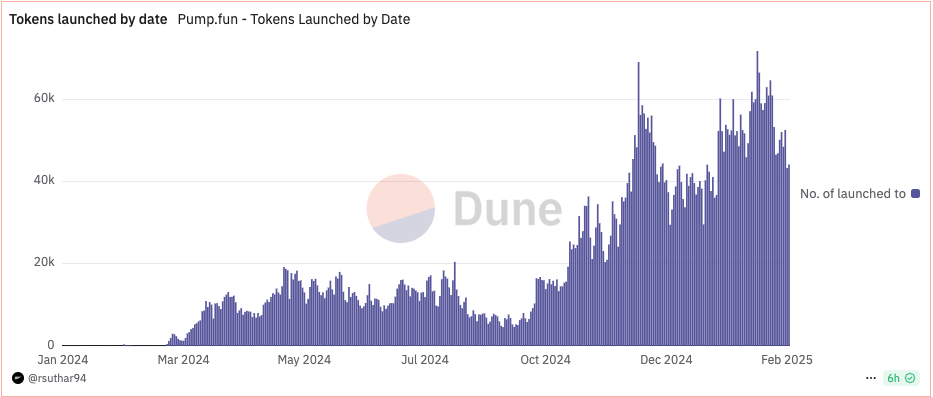Click the May 2024 x-axis label
Viewport: 933px width, 397px height.
point(303,360)
